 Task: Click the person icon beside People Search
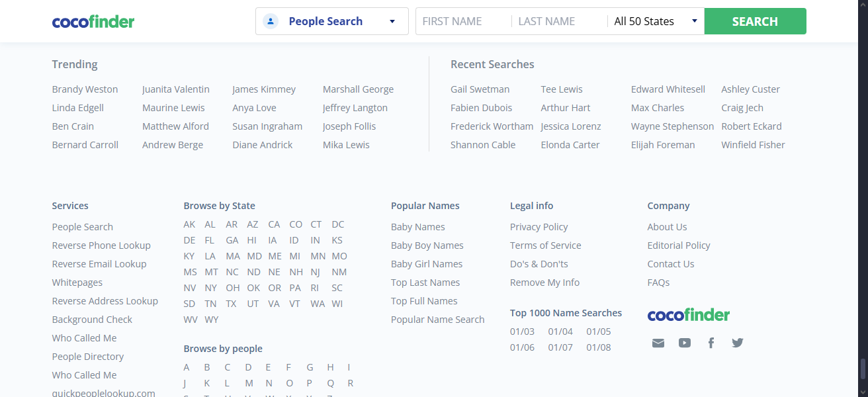[x=270, y=21]
